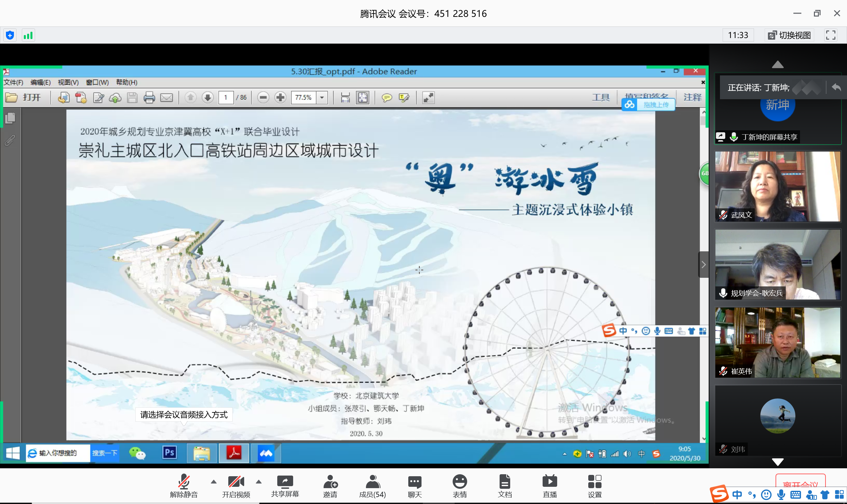Click the network signal status icon
Image resolution: width=847 pixels, height=504 pixels.
pos(28,35)
